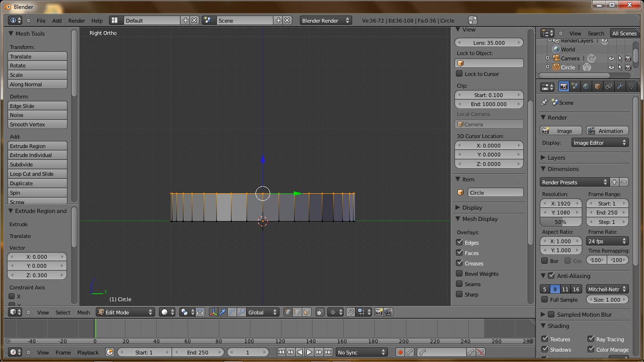The width and height of the screenshot is (644, 362).
Task: Open the Scene properties tab icon
Action: pyautogui.click(x=575, y=87)
